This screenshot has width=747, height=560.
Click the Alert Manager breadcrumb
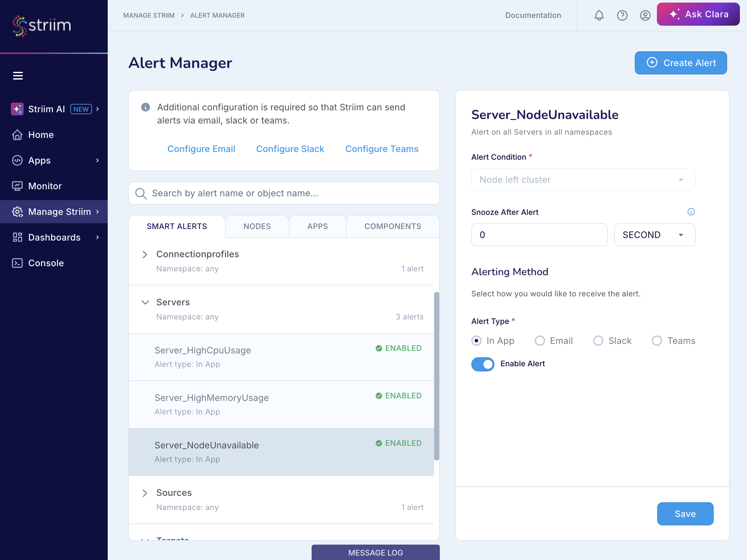[x=217, y=15]
